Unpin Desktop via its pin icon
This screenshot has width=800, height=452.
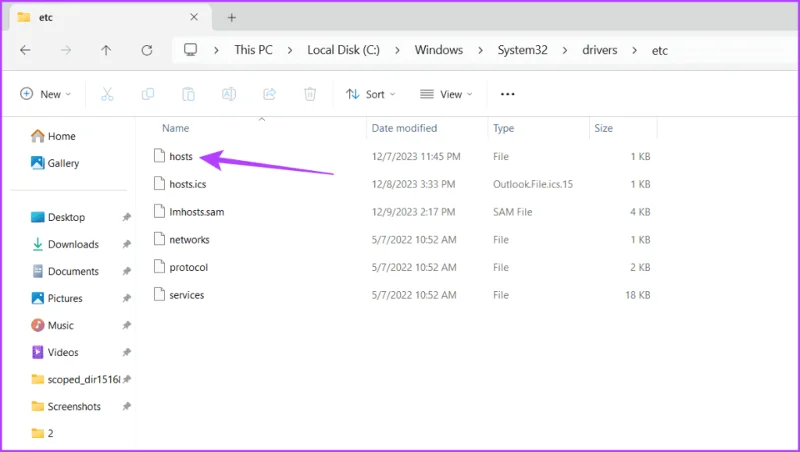click(x=127, y=217)
